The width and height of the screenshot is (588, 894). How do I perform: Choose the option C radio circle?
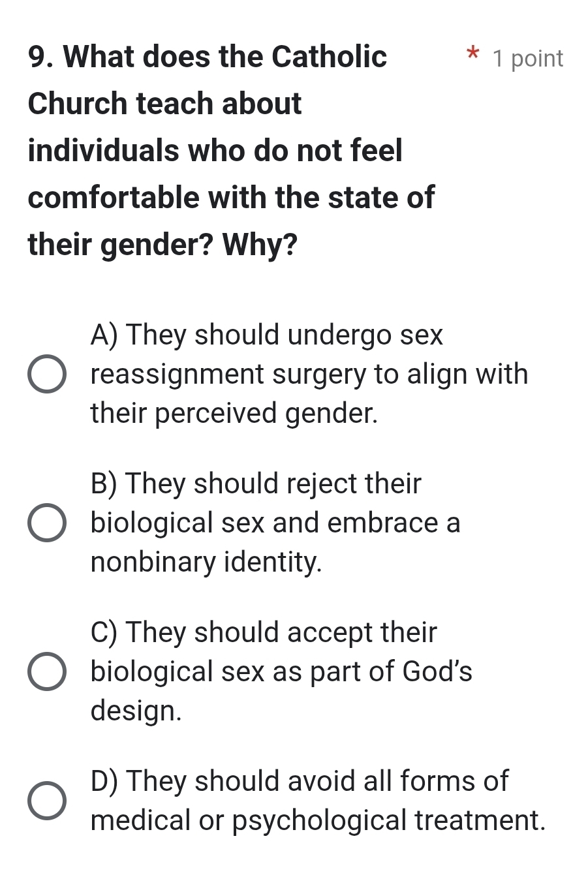47,671
